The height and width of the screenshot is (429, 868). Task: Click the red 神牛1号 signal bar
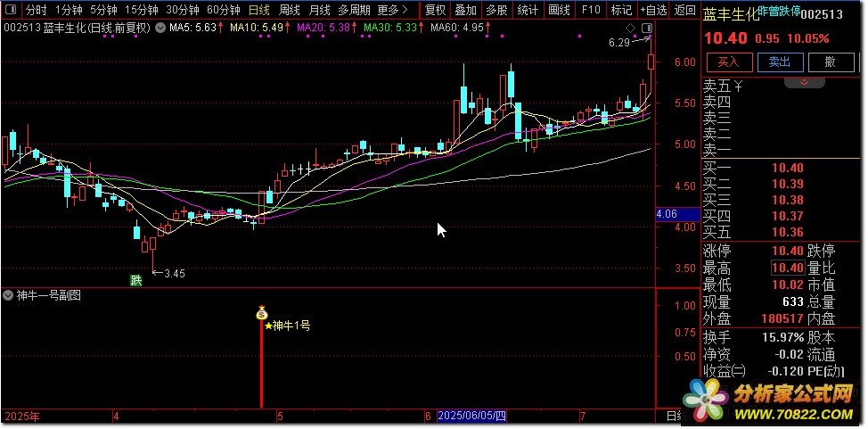pos(261,363)
